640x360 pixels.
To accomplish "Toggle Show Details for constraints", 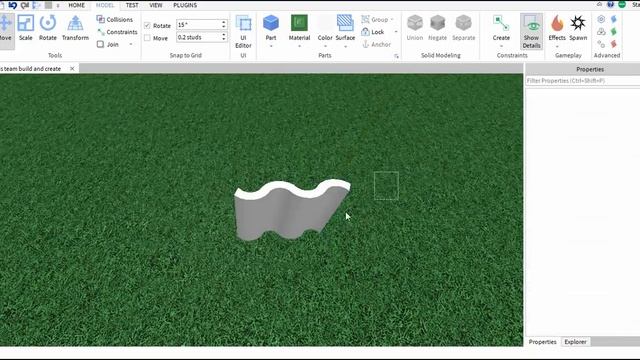I will point(531,32).
